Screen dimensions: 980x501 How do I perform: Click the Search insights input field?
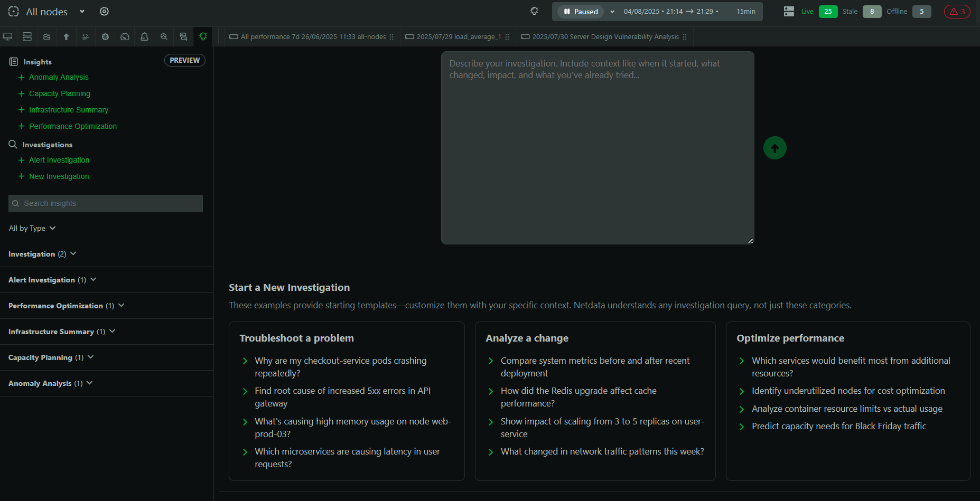tap(106, 203)
